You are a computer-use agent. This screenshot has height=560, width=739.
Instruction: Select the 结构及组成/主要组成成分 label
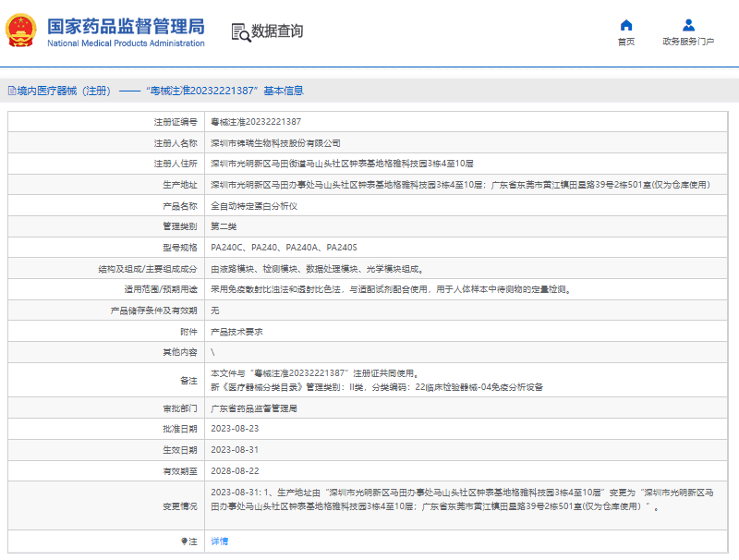pyautogui.click(x=148, y=269)
